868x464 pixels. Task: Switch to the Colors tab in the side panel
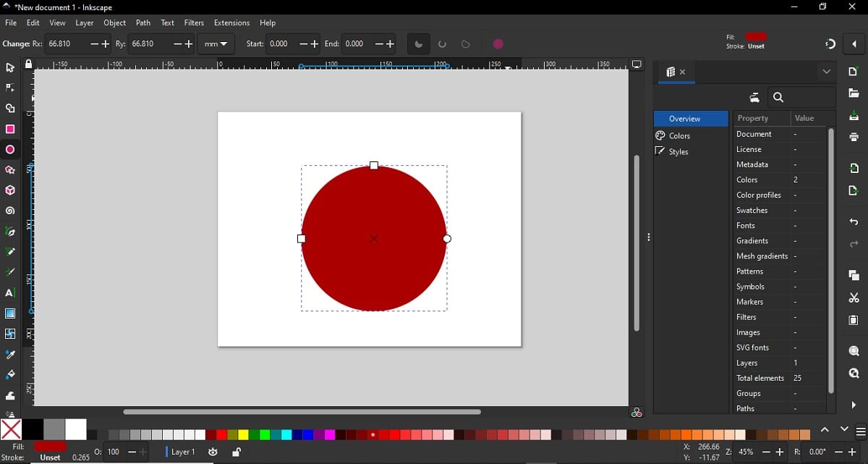tap(680, 135)
